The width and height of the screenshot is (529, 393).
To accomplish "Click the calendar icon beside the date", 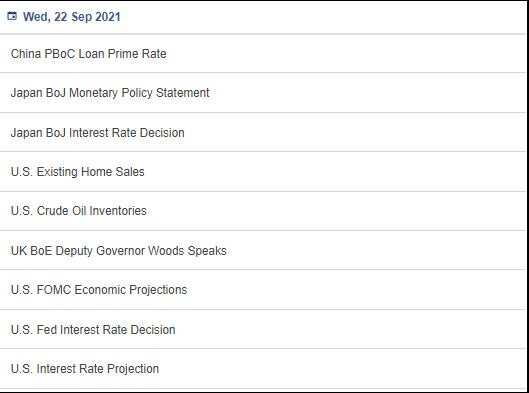I will click(12, 16).
